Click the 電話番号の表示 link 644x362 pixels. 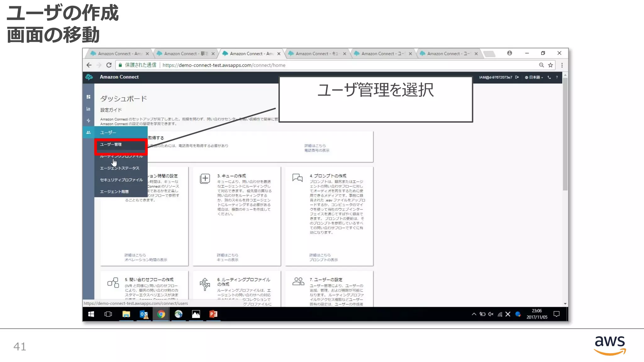pyautogui.click(x=317, y=151)
